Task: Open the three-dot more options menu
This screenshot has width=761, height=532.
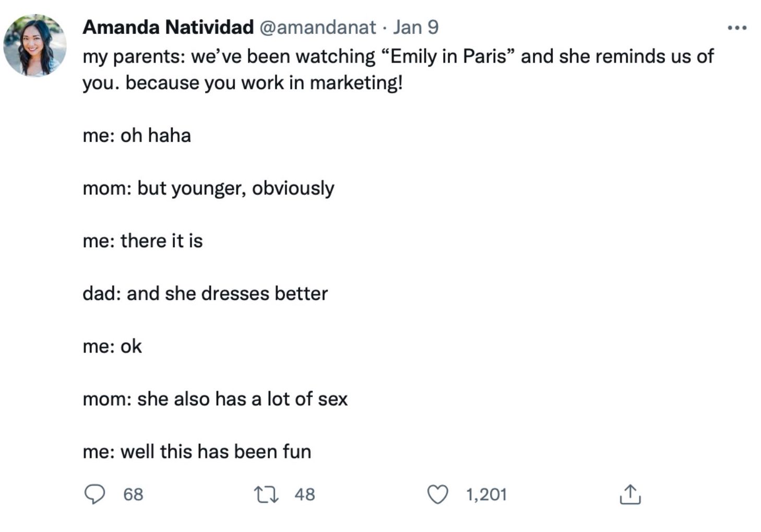Action: coord(737,28)
